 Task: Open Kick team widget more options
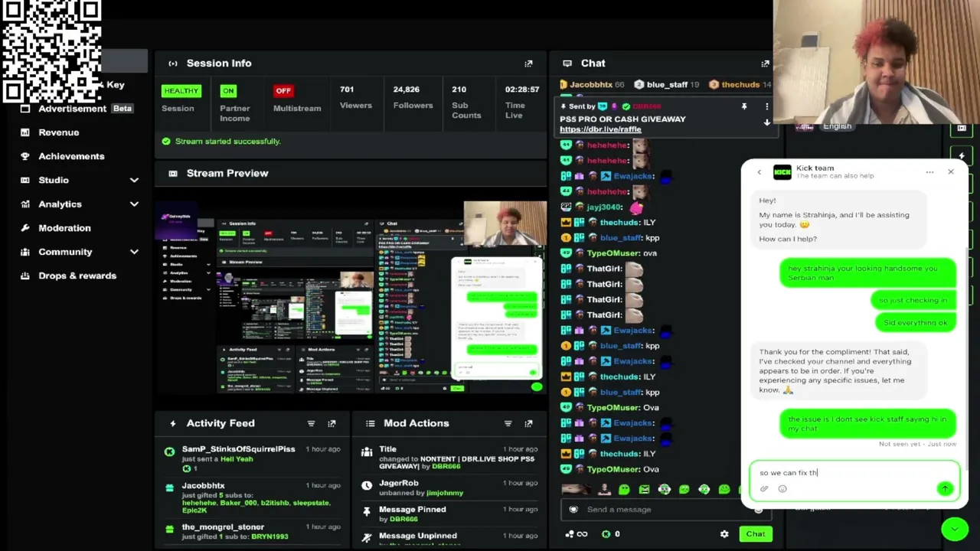(x=929, y=172)
